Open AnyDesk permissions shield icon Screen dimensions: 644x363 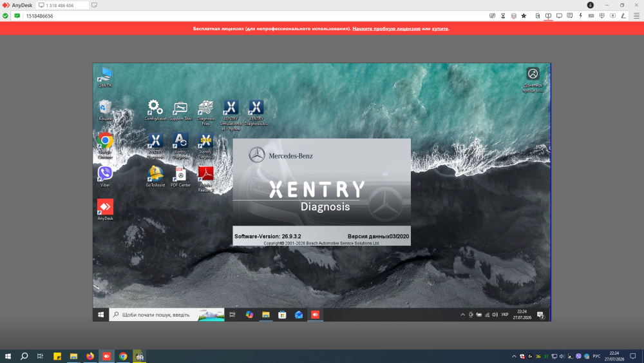tap(601, 16)
